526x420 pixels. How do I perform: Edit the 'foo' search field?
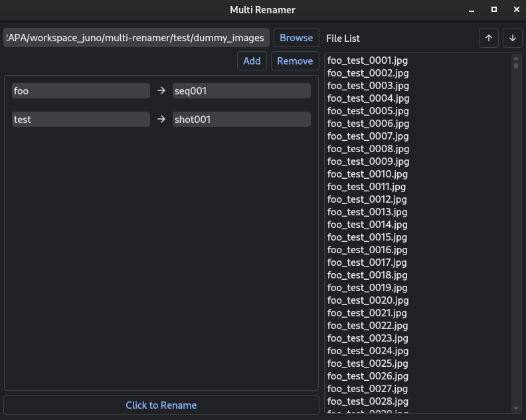point(81,90)
